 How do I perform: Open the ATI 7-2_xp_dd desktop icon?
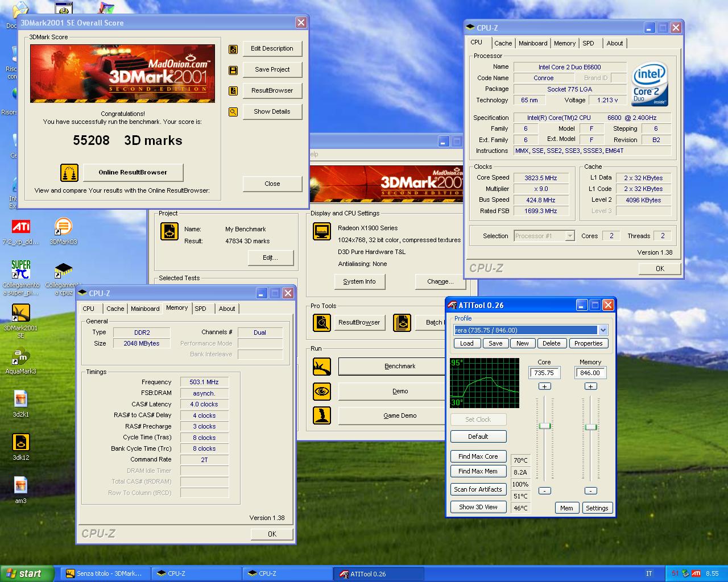20,231
